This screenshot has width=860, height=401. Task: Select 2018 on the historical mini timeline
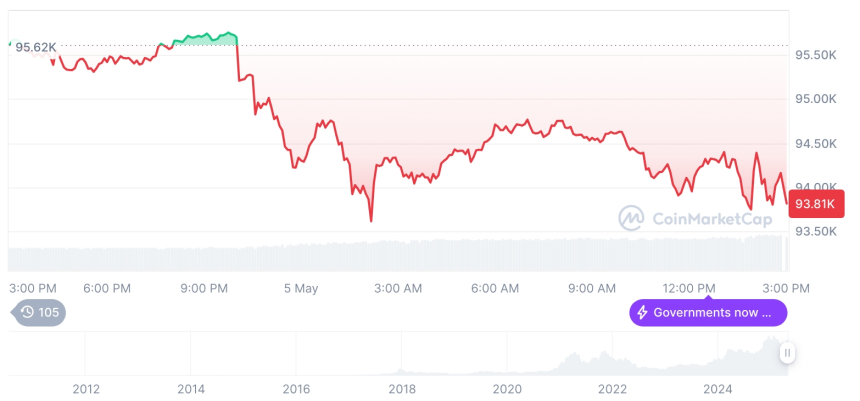pos(402,389)
